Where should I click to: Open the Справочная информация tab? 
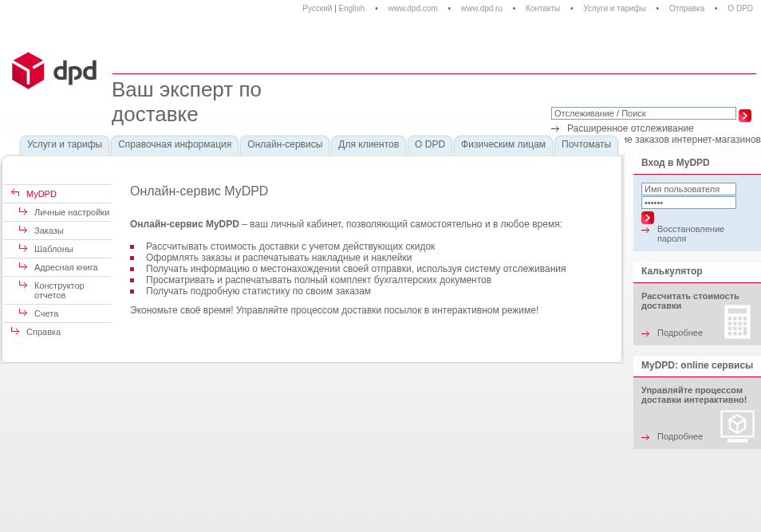coord(175,144)
